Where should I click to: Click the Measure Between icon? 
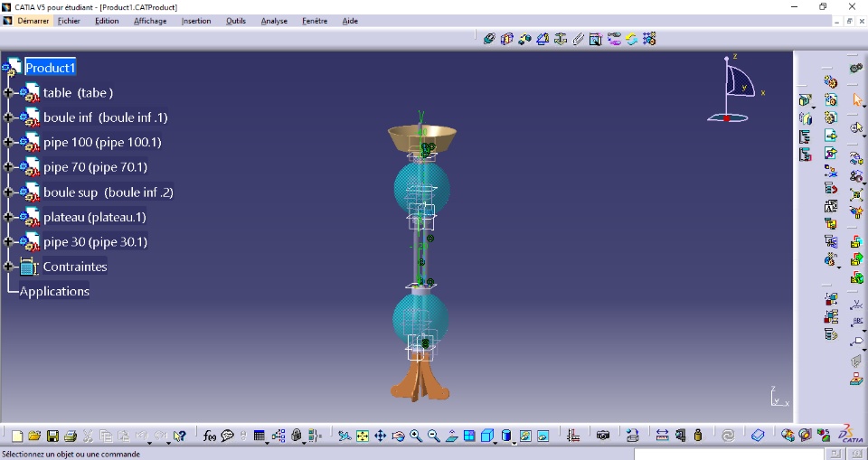(662, 437)
